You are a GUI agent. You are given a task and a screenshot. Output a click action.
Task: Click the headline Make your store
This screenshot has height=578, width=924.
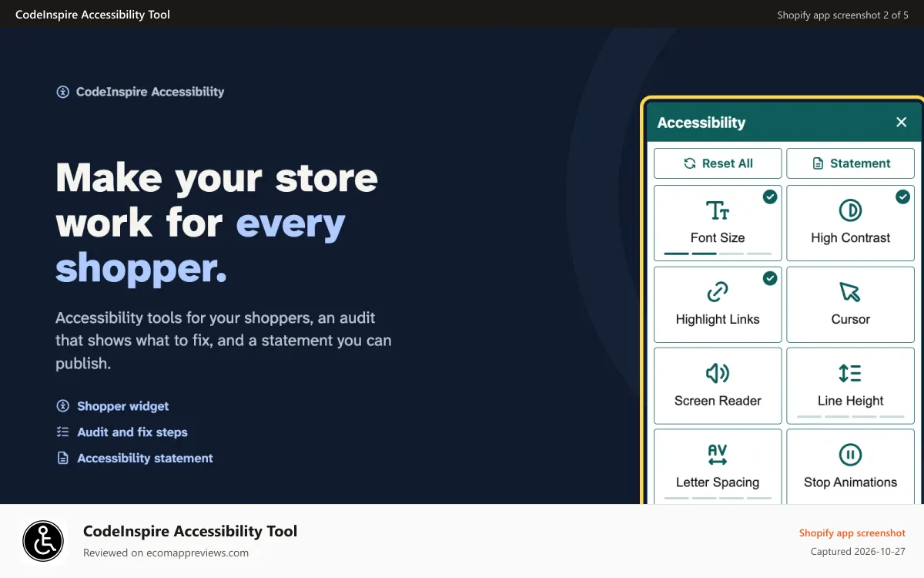tap(217, 178)
